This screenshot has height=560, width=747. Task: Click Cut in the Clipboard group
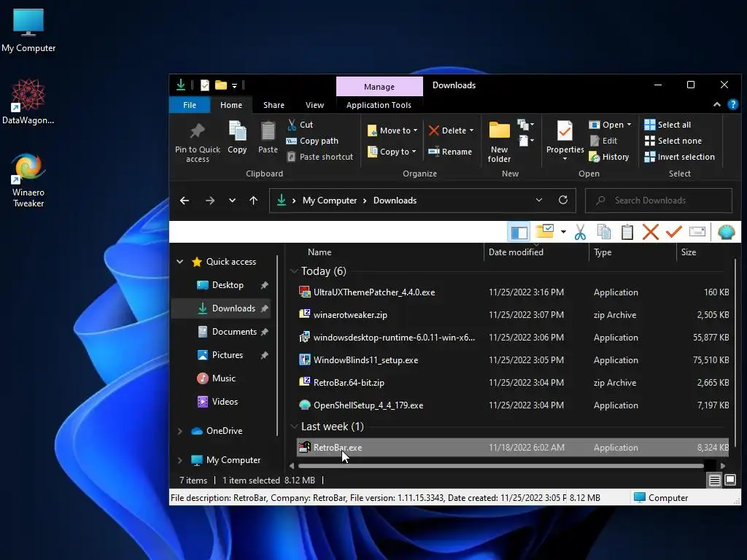coord(300,125)
